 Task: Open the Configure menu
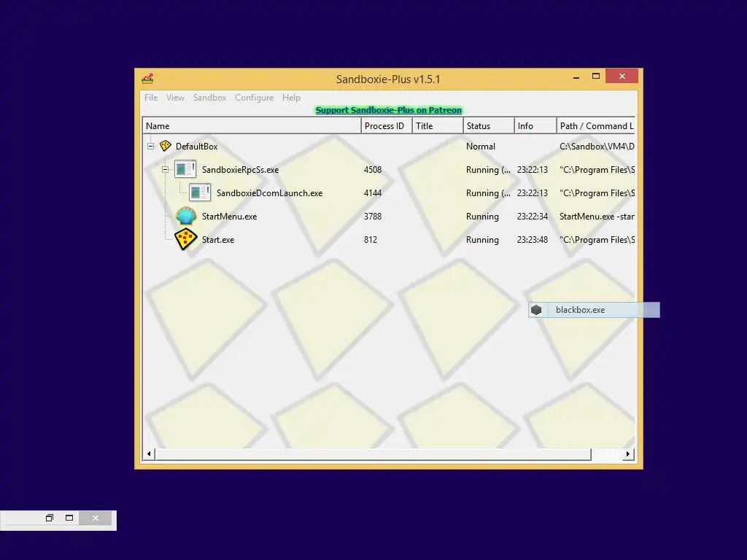[255, 98]
